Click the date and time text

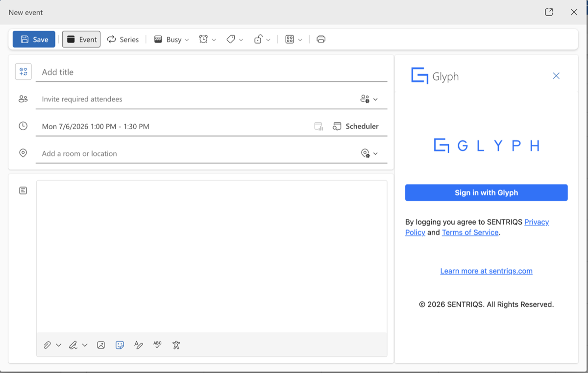[96, 126]
